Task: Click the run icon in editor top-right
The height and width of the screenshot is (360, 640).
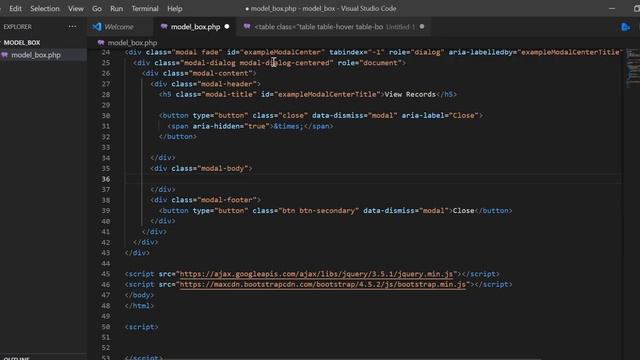Action: coord(626,27)
